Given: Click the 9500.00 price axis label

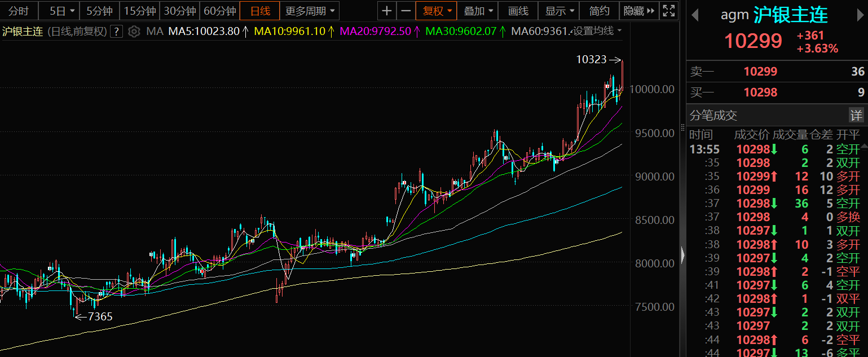Looking at the screenshot, I should tap(654, 133).
